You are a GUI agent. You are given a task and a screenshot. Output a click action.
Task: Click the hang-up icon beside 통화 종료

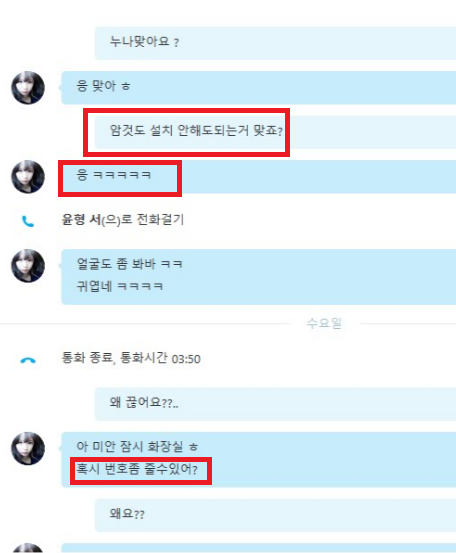[x=28, y=360]
